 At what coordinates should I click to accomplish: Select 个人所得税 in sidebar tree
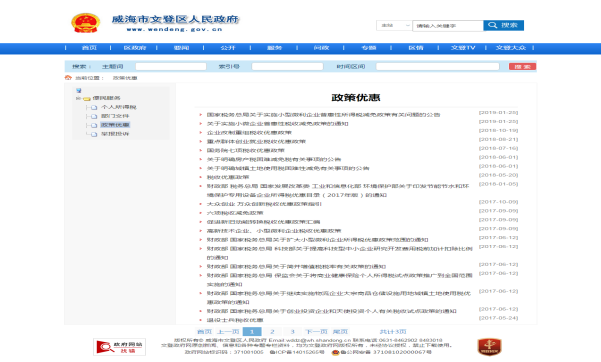tap(118, 107)
